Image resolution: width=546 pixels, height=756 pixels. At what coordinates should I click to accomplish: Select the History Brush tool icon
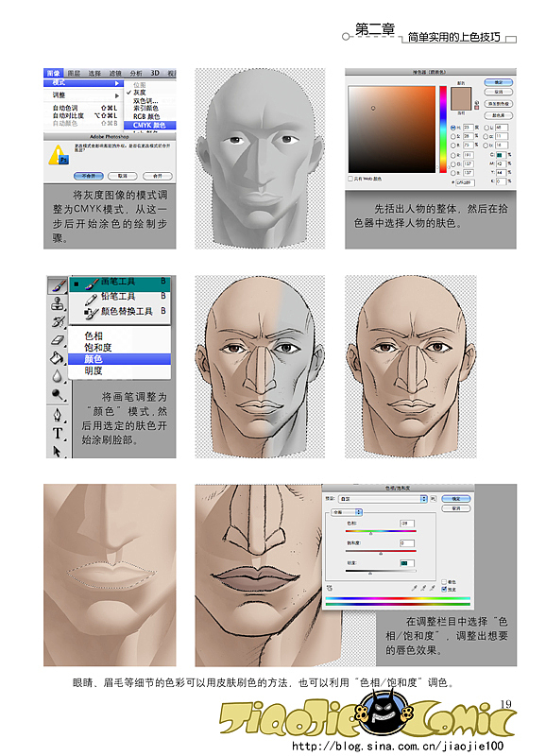(x=58, y=321)
